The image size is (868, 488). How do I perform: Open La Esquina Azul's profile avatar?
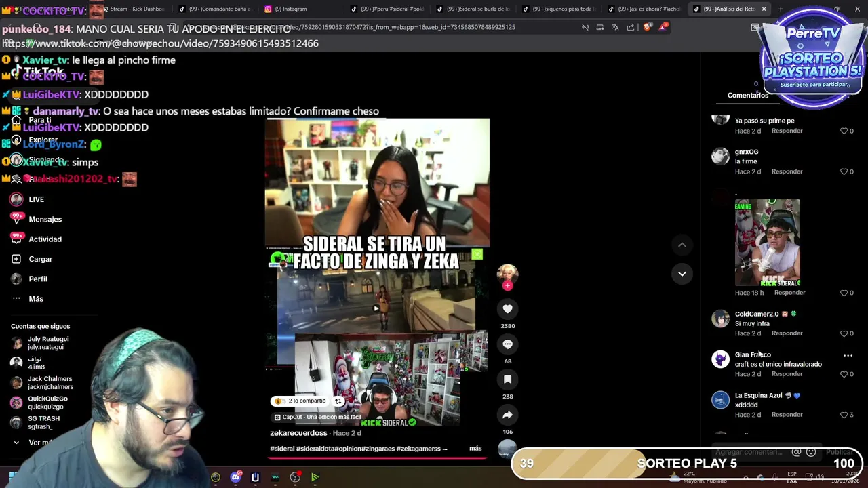click(x=720, y=399)
